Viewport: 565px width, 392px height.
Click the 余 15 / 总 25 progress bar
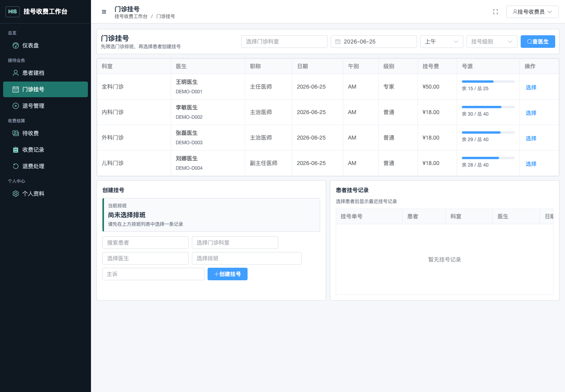[488, 82]
